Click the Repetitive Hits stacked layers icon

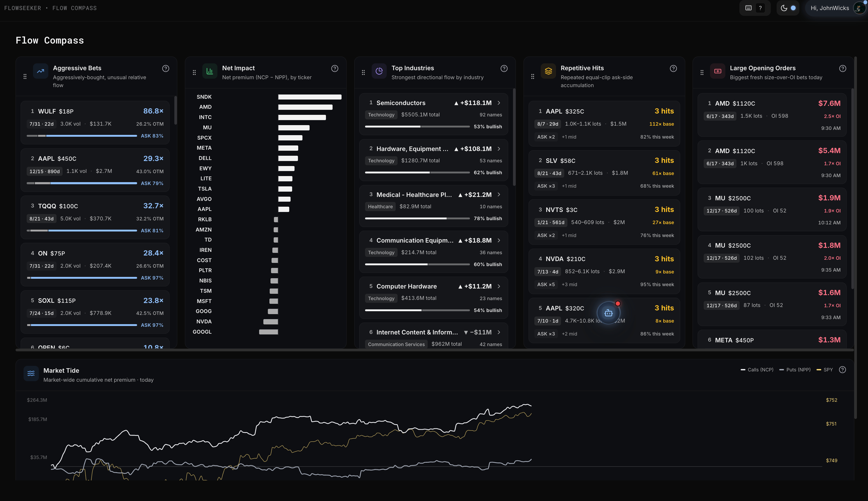548,71
